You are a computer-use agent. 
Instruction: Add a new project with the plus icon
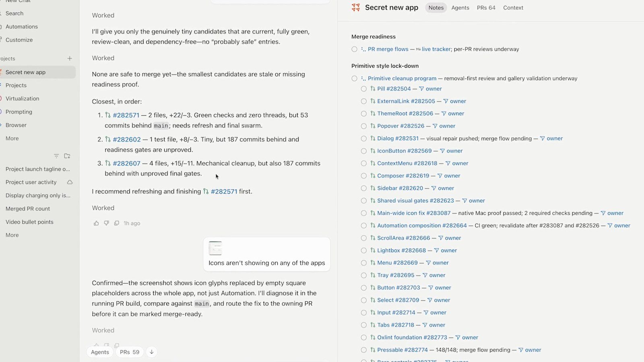[x=70, y=58]
